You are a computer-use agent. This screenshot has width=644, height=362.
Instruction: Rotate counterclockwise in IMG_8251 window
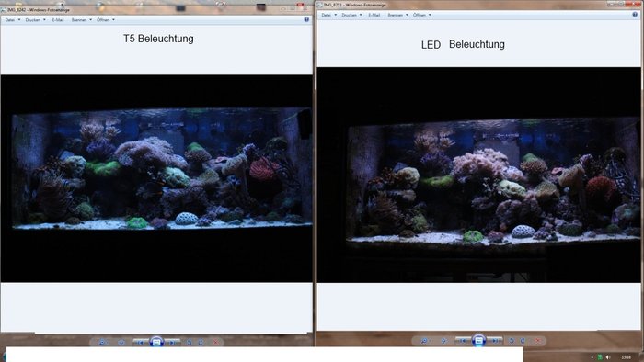(x=512, y=341)
